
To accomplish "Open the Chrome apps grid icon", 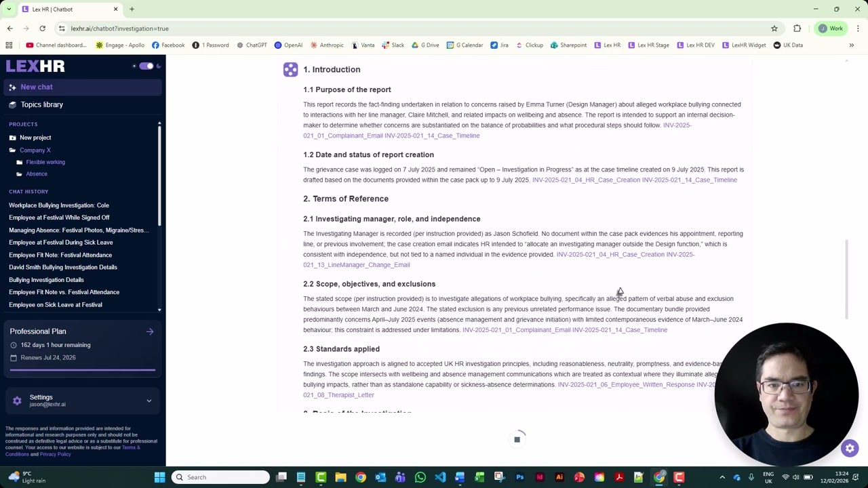I will pos(9,45).
